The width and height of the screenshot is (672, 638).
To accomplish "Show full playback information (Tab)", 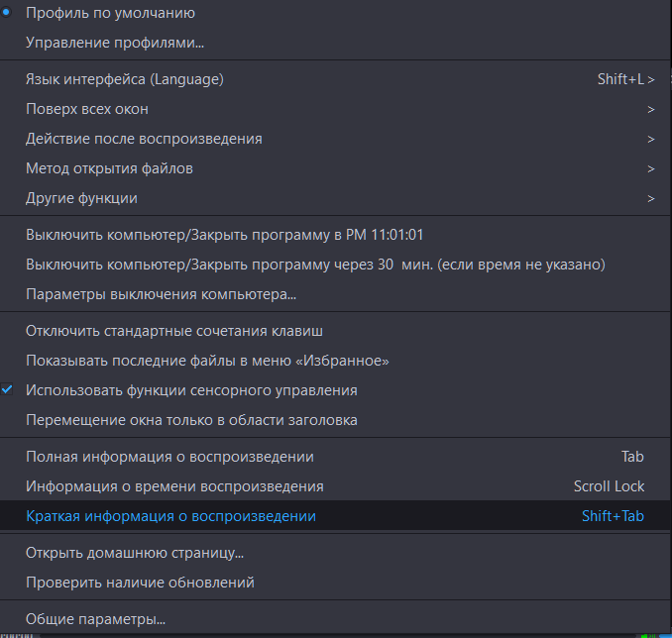I will tap(169, 457).
